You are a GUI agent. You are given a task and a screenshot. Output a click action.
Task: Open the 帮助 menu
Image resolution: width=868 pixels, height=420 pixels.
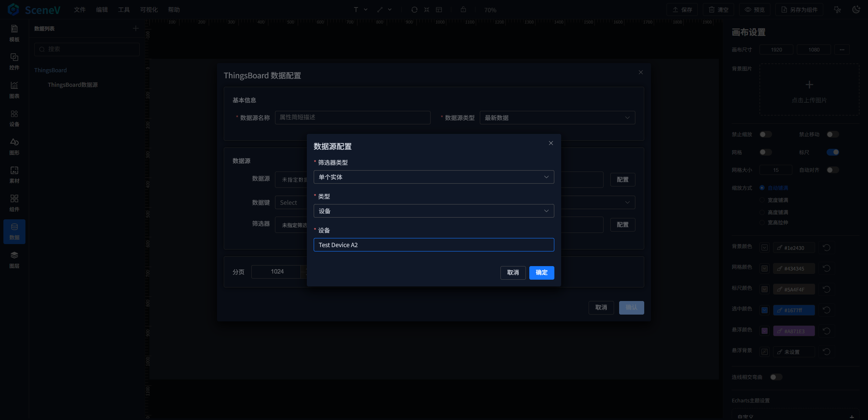coord(174,10)
